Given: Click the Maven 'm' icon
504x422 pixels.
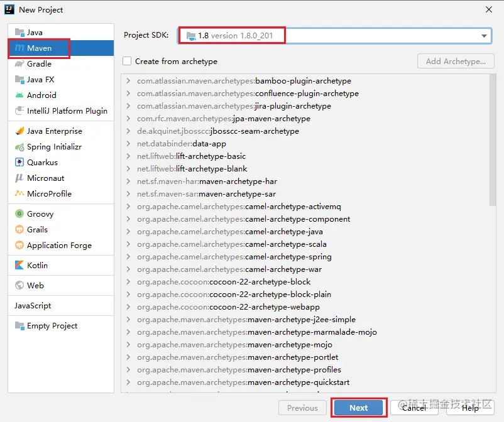Looking at the screenshot, I should point(19,48).
